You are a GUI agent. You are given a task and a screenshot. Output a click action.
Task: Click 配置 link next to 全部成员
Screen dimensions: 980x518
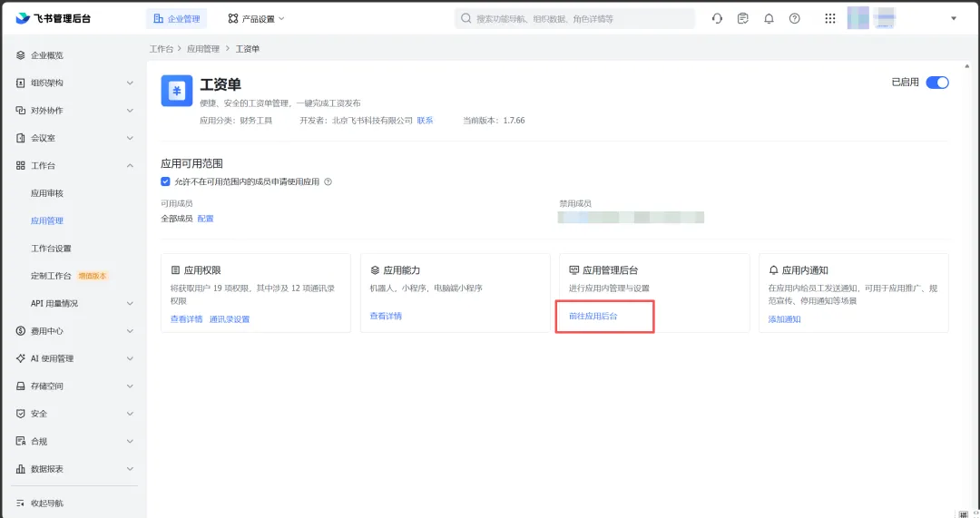pos(206,219)
